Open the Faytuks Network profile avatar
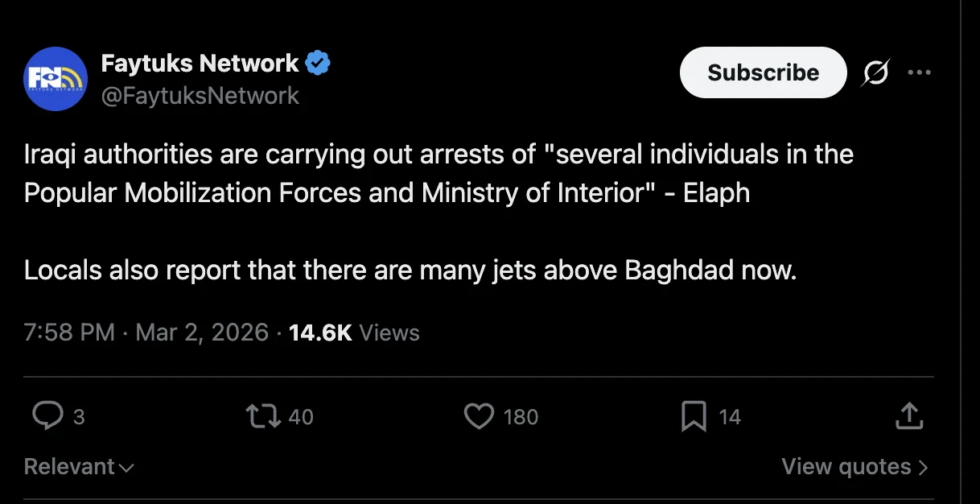The width and height of the screenshot is (980, 504). 56,78
